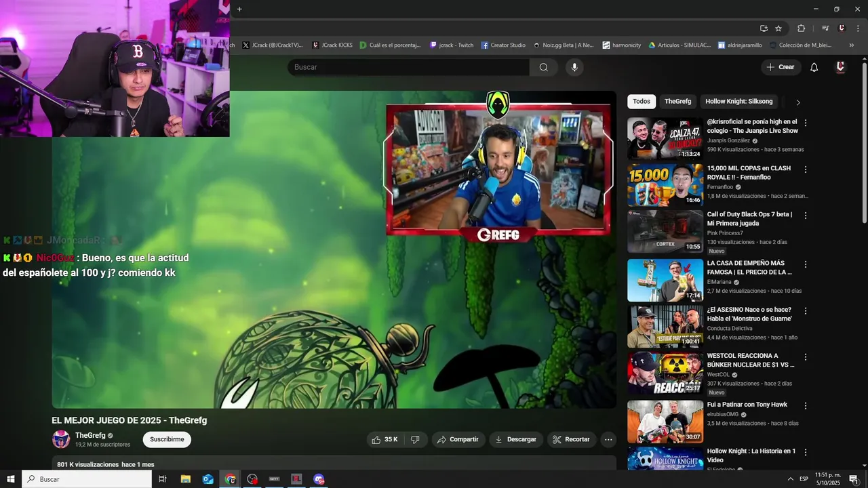Click the Descargar button

point(516,439)
